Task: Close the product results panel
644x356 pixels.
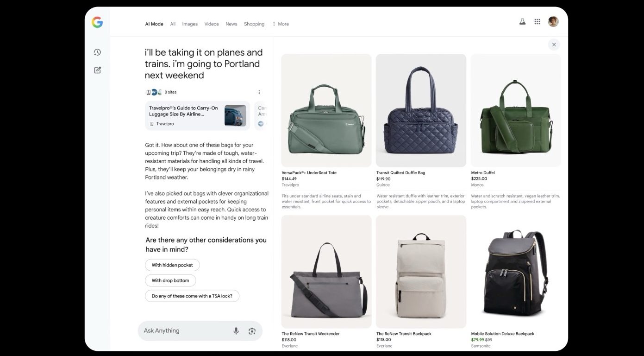Action: coord(554,45)
